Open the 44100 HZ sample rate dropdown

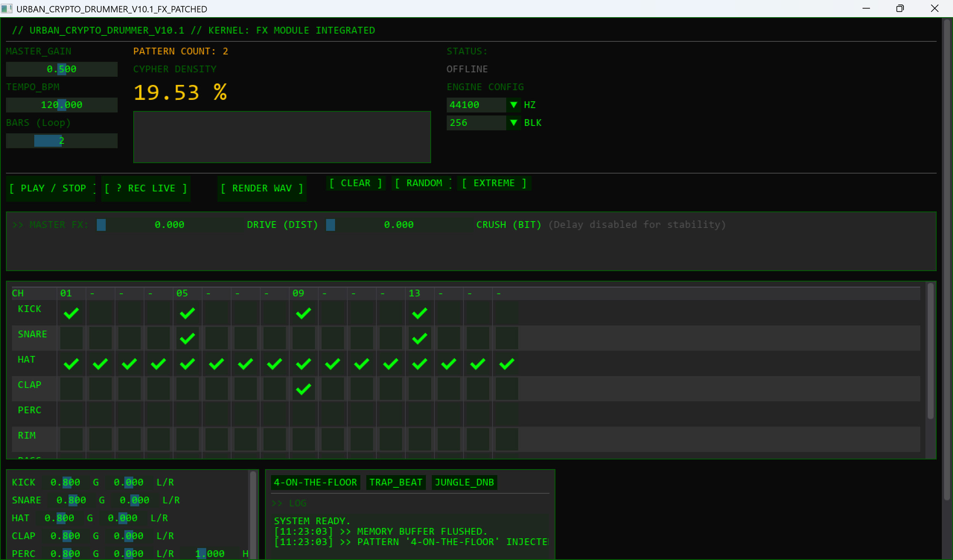click(x=513, y=105)
